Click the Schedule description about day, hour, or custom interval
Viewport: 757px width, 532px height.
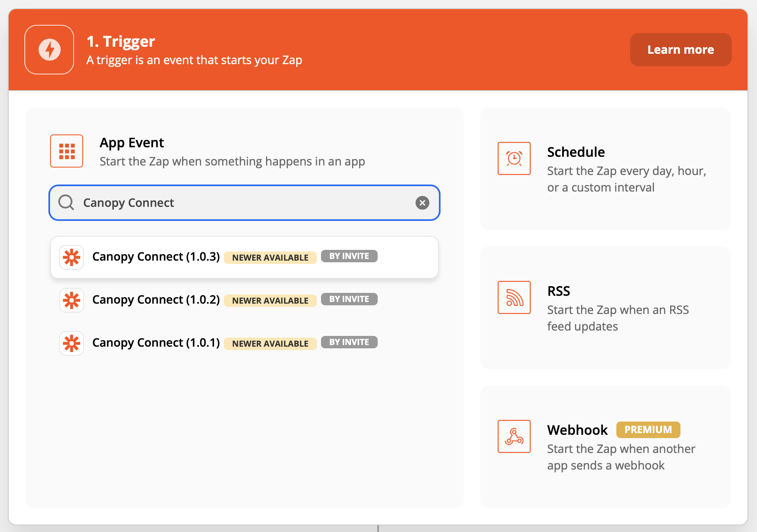tap(627, 179)
